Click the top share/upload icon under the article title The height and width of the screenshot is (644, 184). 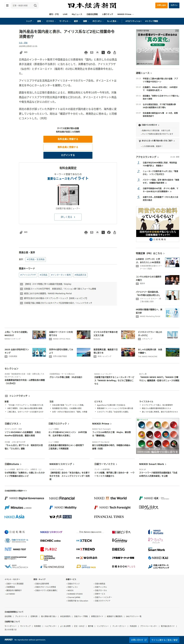pyautogui.click(x=115, y=52)
